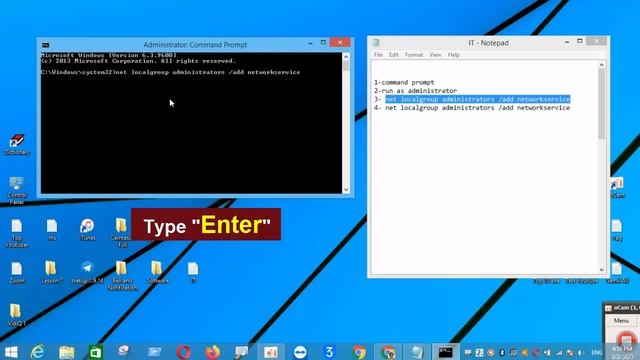Open the Bluetooth tray icon
Image resolution: width=640 pixels, height=360 pixels.
(x=502, y=353)
